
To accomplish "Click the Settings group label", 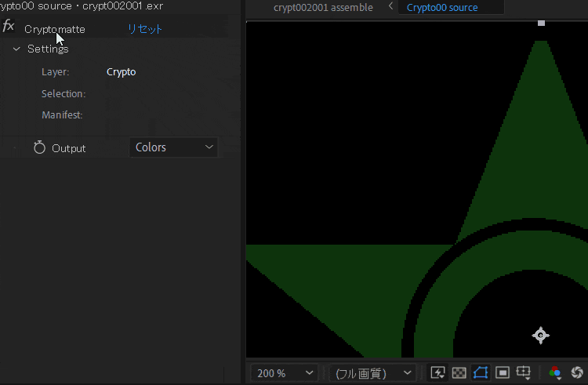I will (x=48, y=49).
